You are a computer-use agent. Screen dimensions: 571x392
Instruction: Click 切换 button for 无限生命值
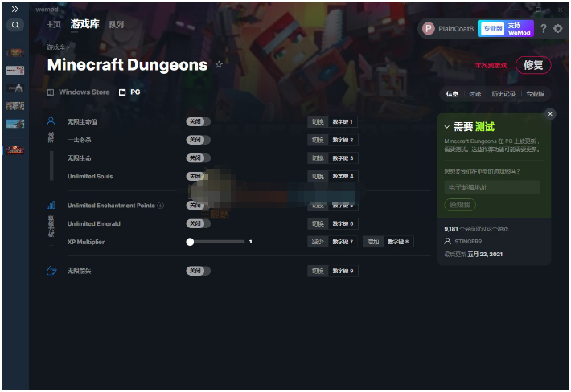(x=318, y=122)
